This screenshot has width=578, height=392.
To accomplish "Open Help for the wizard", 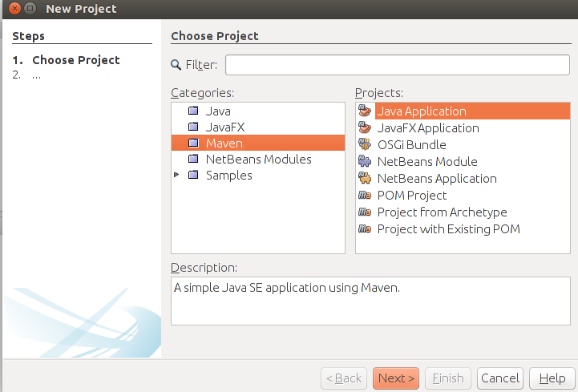I will pyautogui.click(x=552, y=378).
